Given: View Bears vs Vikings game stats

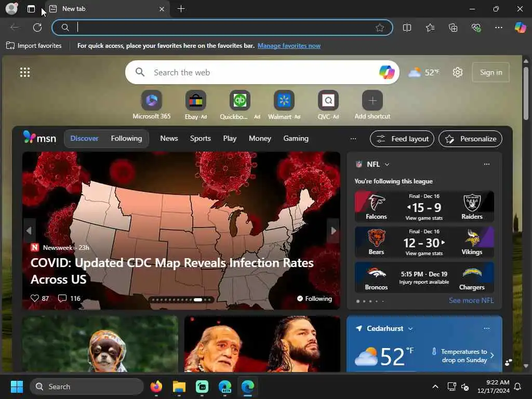Looking at the screenshot, I should coord(424,254).
